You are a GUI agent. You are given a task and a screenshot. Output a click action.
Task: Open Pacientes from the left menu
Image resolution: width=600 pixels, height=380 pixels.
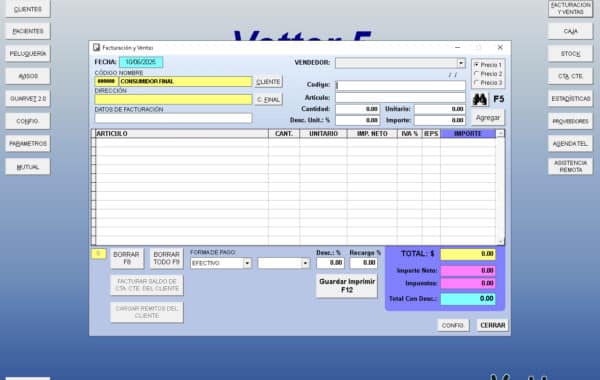coord(28,31)
